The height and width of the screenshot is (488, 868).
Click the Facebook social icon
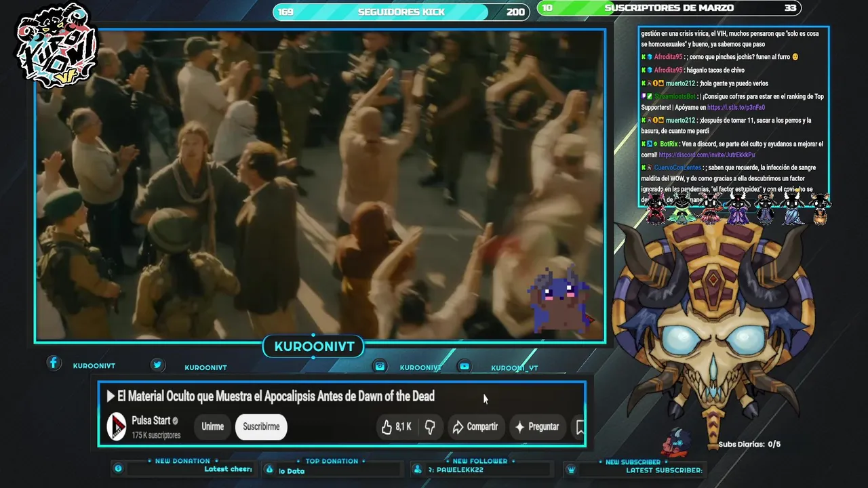[x=54, y=363]
